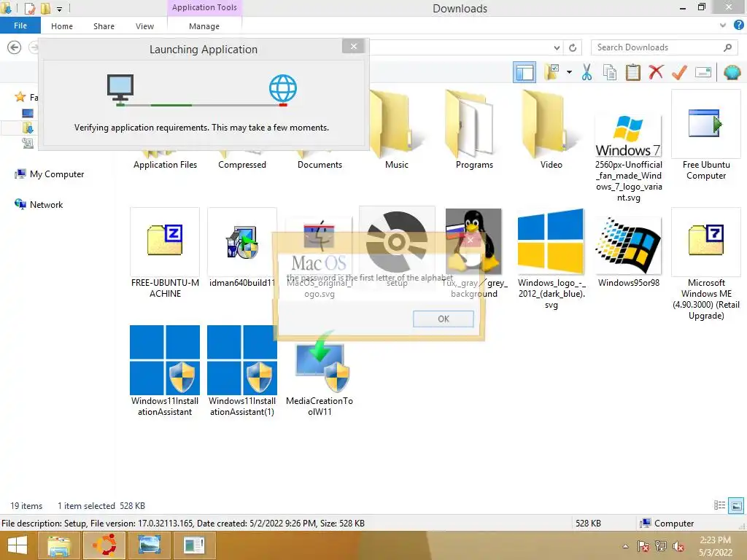Show hidden tray icons arrow
Image resolution: width=747 pixels, height=560 pixels.
(625, 546)
